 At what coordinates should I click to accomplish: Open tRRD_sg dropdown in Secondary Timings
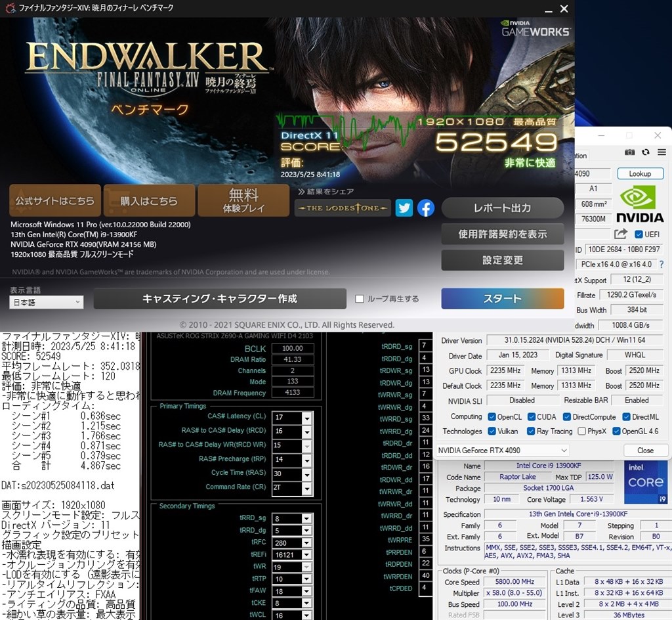pyautogui.click(x=306, y=519)
